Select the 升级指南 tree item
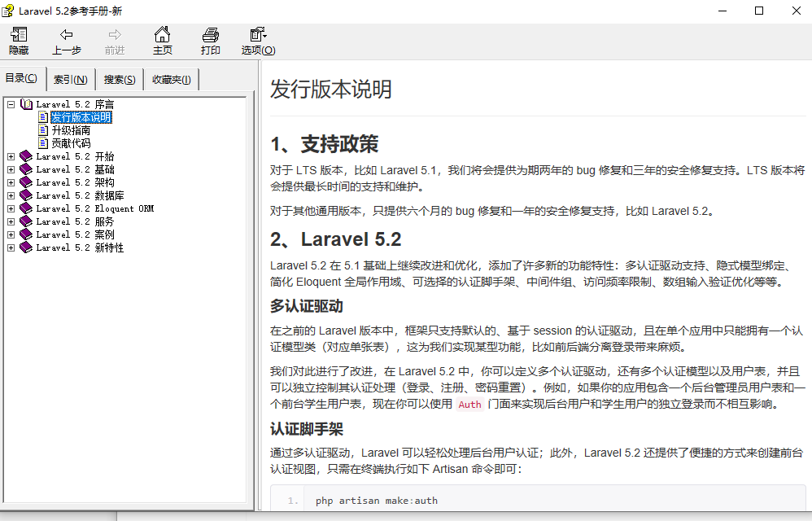 click(72, 129)
